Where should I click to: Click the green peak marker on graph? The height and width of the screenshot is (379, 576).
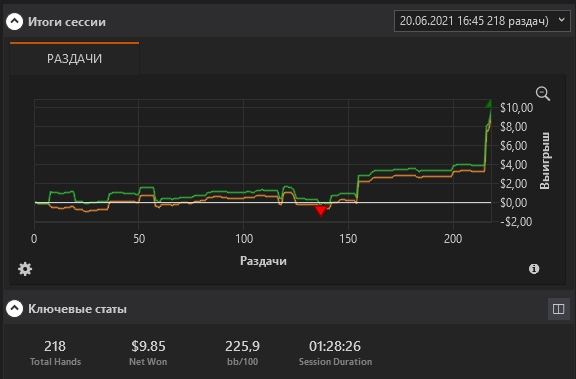click(488, 104)
